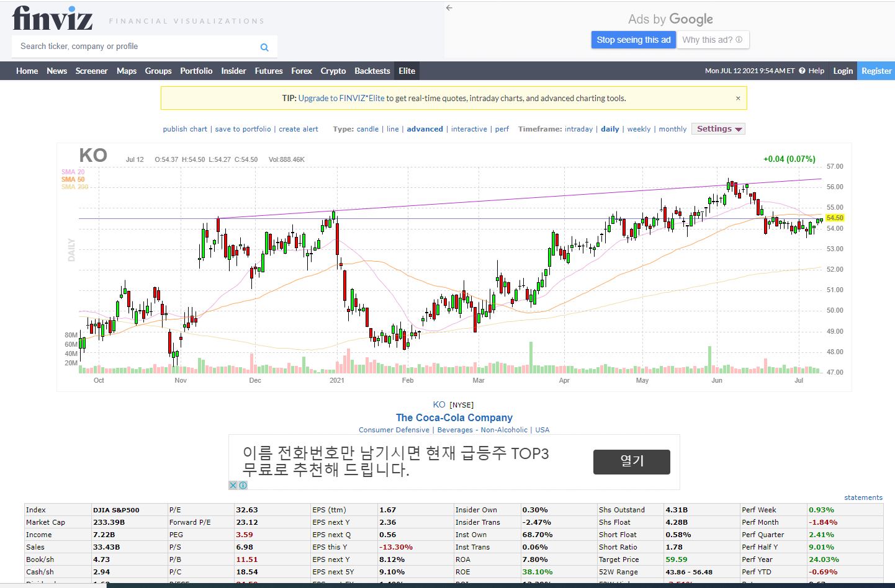Image resolution: width=895 pixels, height=588 pixels.
Task: Click the publish chart link
Action: (185, 129)
